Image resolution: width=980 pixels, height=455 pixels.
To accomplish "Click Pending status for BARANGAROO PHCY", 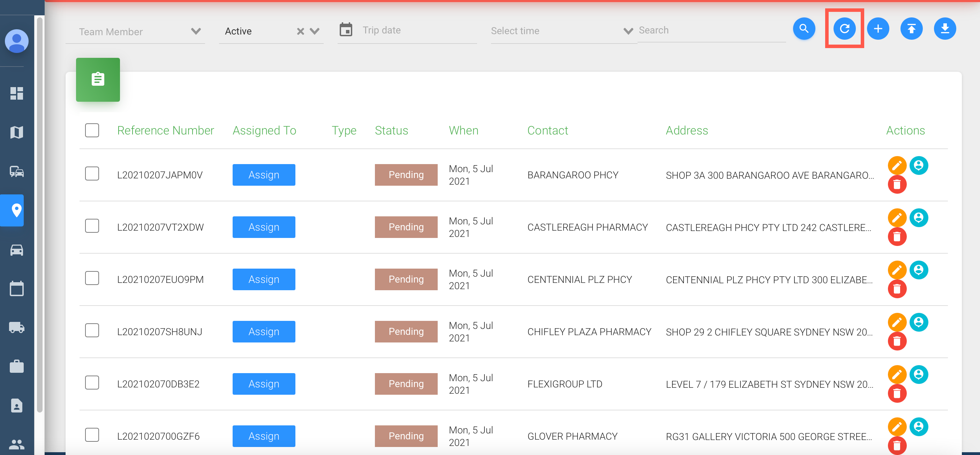I will pyautogui.click(x=406, y=175).
